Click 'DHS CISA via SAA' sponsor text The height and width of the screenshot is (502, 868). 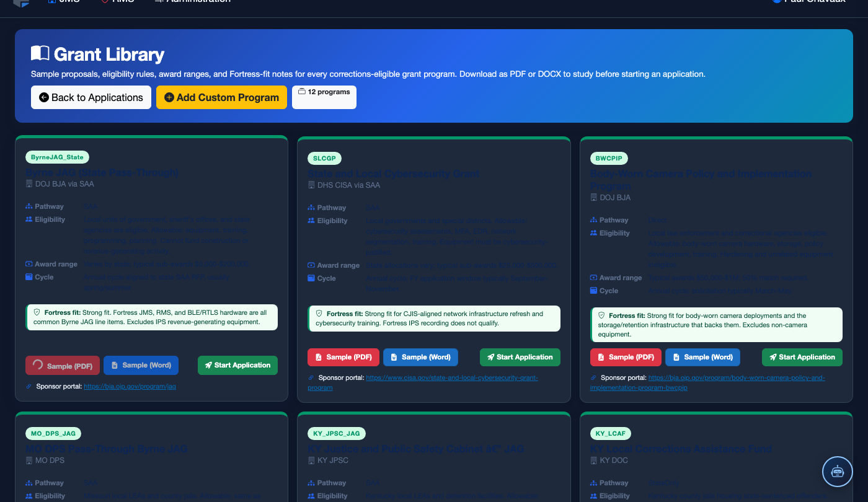pos(349,185)
